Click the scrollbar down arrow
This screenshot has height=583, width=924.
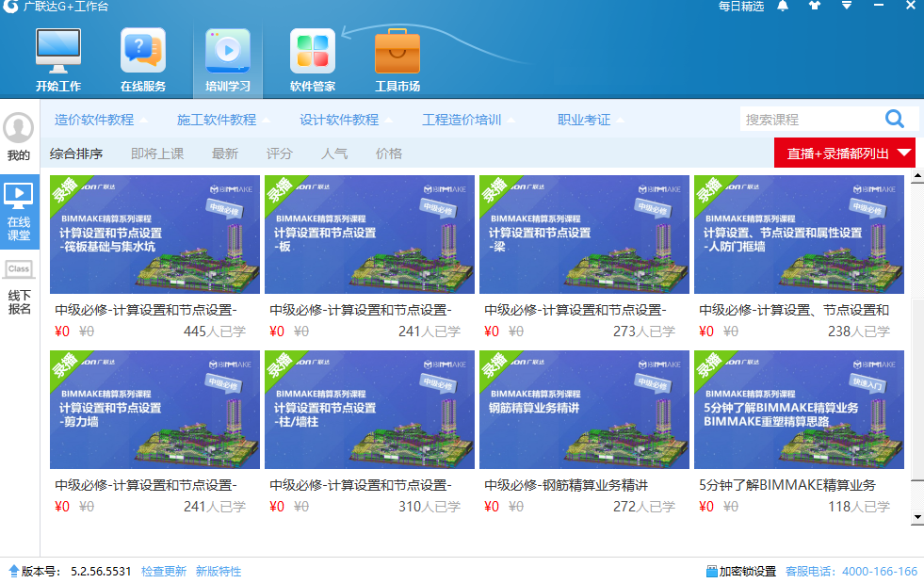click(916, 518)
